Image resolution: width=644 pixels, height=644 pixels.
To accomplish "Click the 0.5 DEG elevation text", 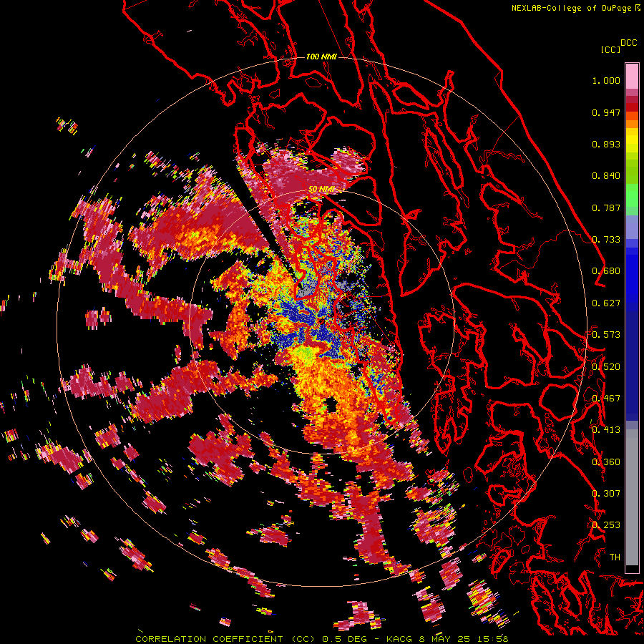I will coord(344,639).
